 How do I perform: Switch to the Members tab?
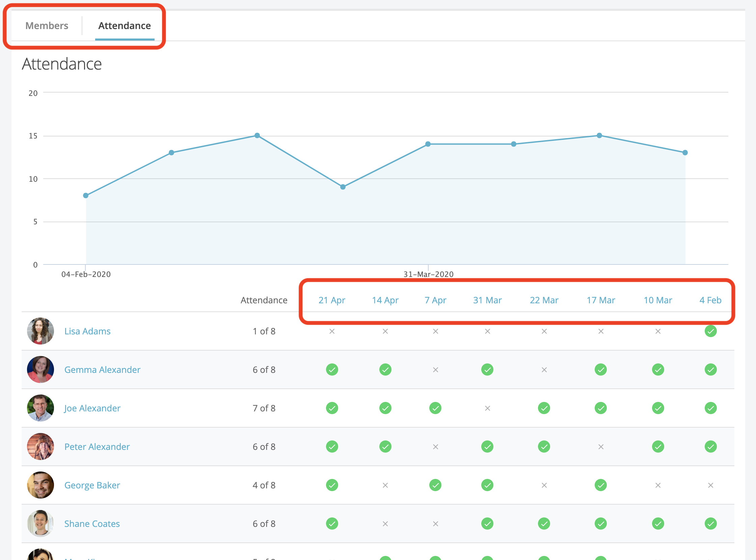[47, 26]
